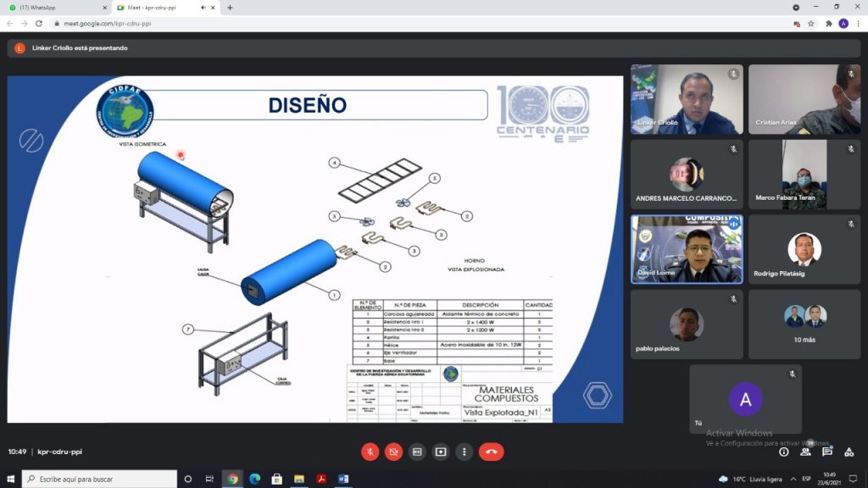The height and width of the screenshot is (488, 868).
Task: Unmute microphone in Meet call
Action: 370,452
